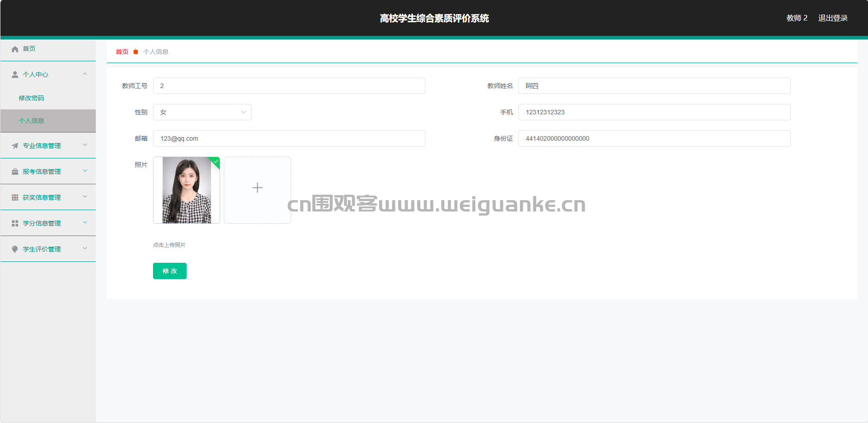Click the lightbulb icon beside 学生评价管理
This screenshot has width=868, height=423.
pyautogui.click(x=15, y=249)
